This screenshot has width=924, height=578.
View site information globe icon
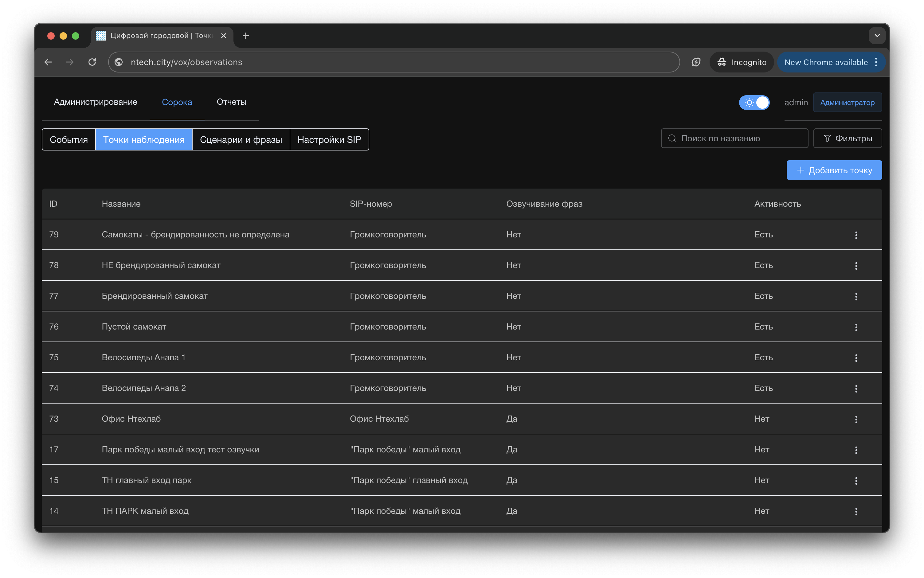point(119,62)
